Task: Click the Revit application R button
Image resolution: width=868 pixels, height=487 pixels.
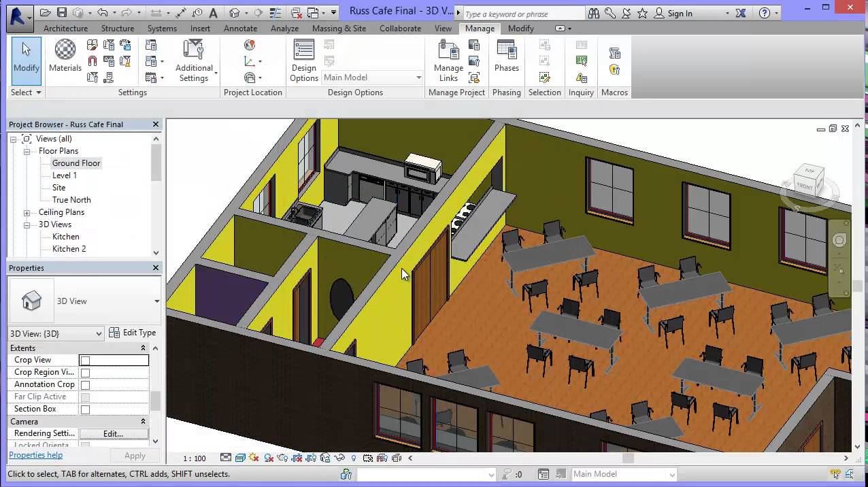Action: (x=20, y=18)
